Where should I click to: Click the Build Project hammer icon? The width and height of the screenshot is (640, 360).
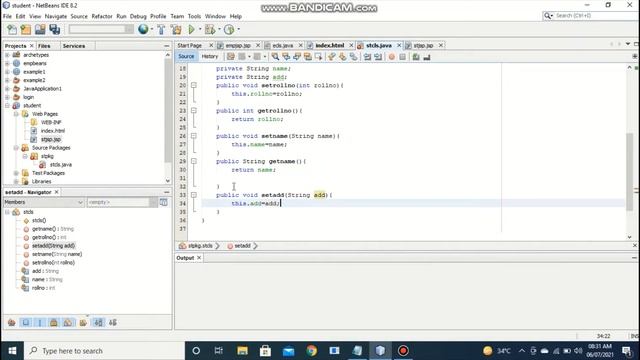coord(161,29)
